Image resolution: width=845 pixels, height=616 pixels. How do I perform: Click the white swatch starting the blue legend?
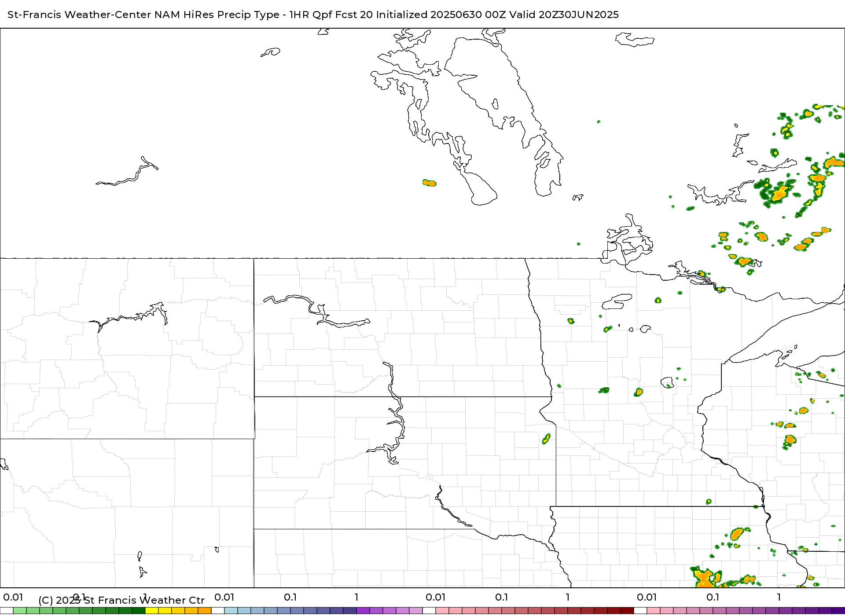coord(218,611)
